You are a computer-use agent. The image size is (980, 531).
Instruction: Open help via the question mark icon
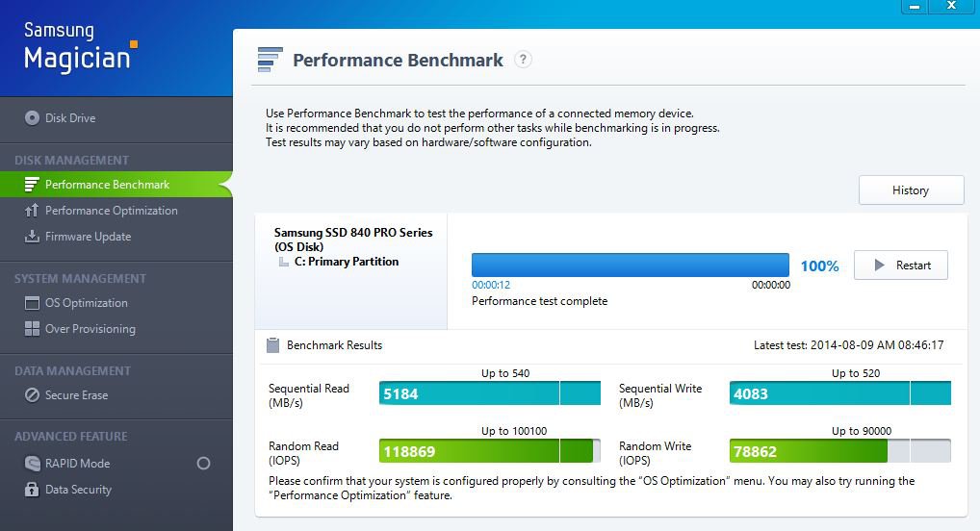point(523,60)
